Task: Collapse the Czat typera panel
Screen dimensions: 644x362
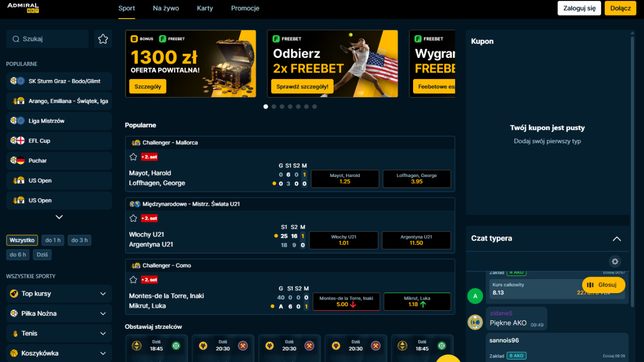Action: pyautogui.click(x=617, y=239)
